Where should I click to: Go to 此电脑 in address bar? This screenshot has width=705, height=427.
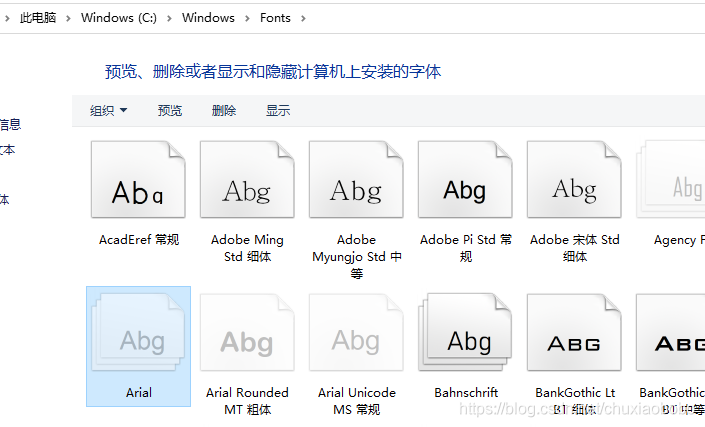coord(38,18)
